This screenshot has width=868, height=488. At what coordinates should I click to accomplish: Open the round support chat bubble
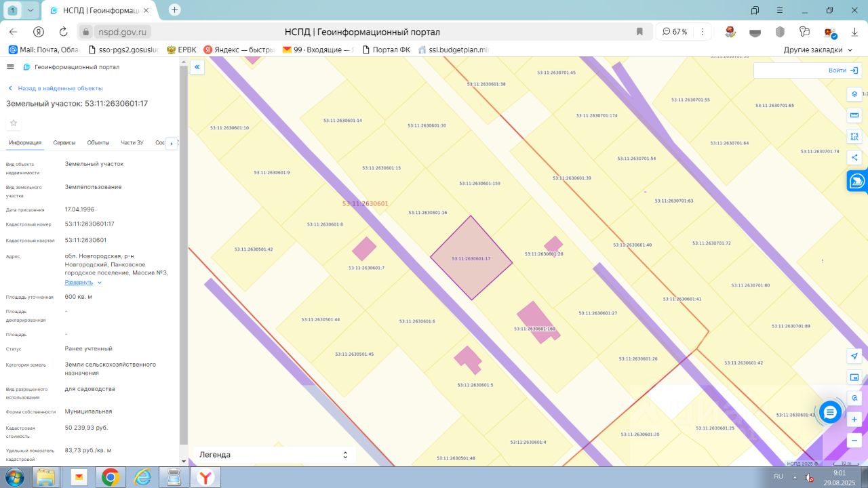(830, 412)
